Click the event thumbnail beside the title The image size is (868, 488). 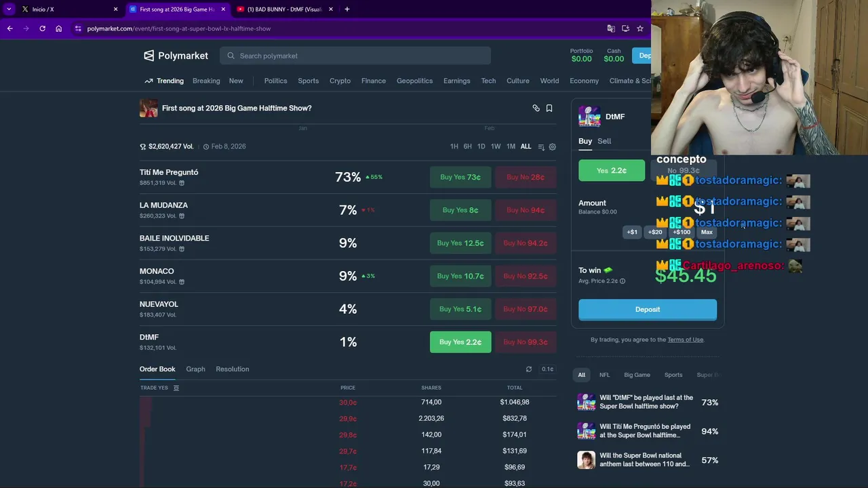pyautogui.click(x=149, y=108)
